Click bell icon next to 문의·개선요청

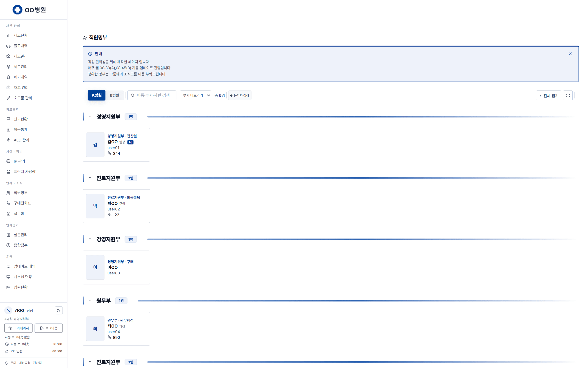(6, 363)
